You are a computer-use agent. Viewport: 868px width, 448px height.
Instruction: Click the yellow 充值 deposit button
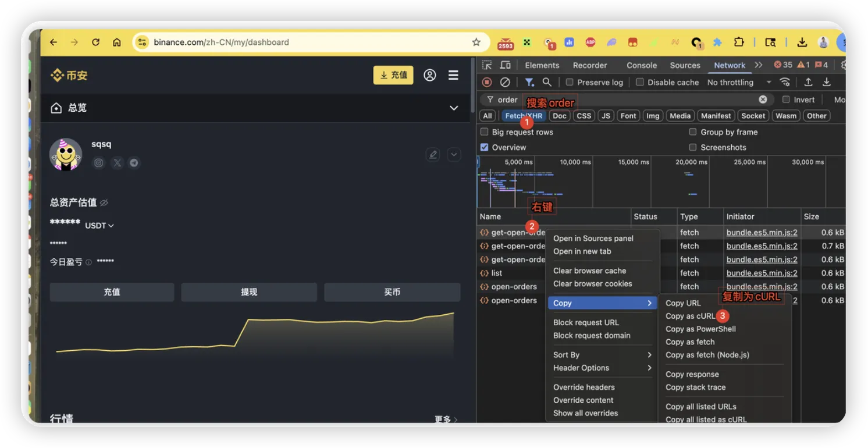tap(393, 75)
